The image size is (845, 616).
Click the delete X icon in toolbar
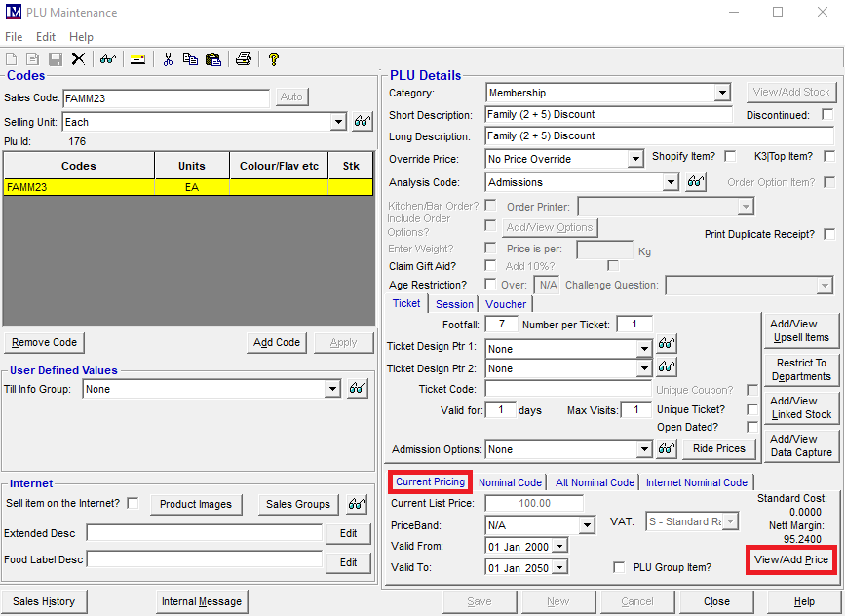[78, 59]
